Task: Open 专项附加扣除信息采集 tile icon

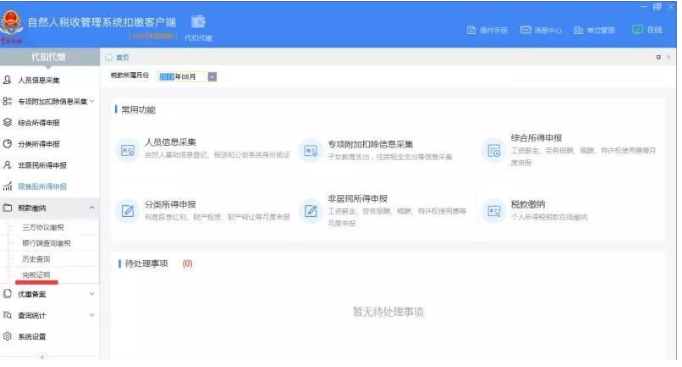Action: point(311,151)
